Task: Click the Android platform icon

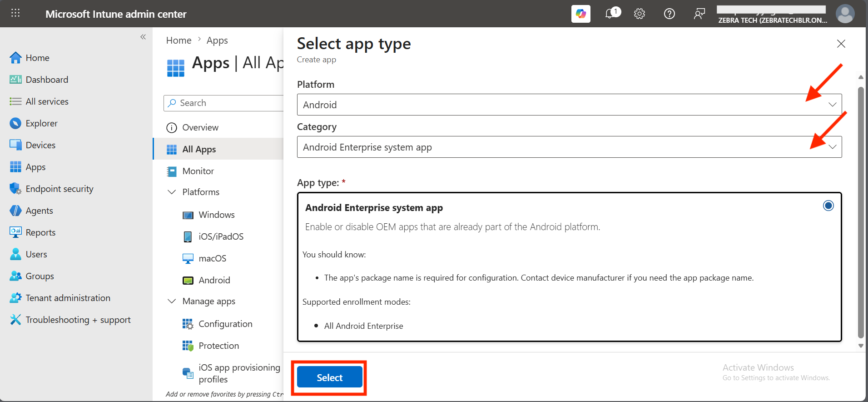Action: (x=188, y=281)
